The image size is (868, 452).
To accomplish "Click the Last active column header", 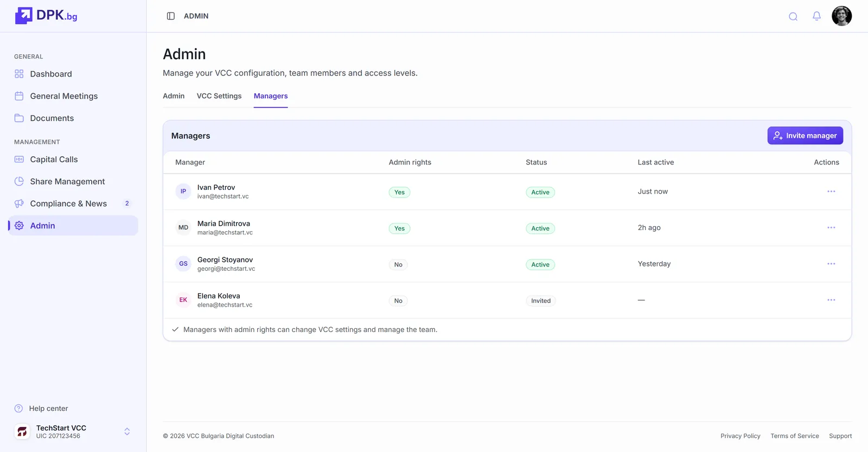I will 656,162.
